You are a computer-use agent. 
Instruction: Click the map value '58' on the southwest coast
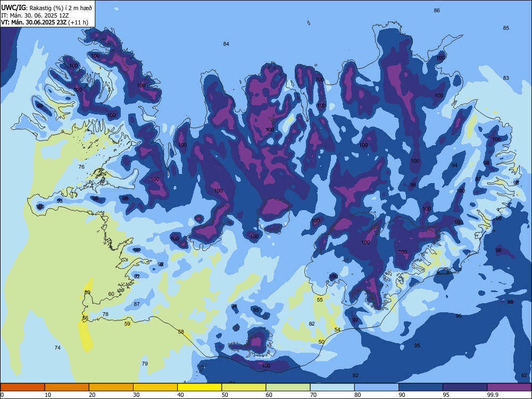click(181, 332)
